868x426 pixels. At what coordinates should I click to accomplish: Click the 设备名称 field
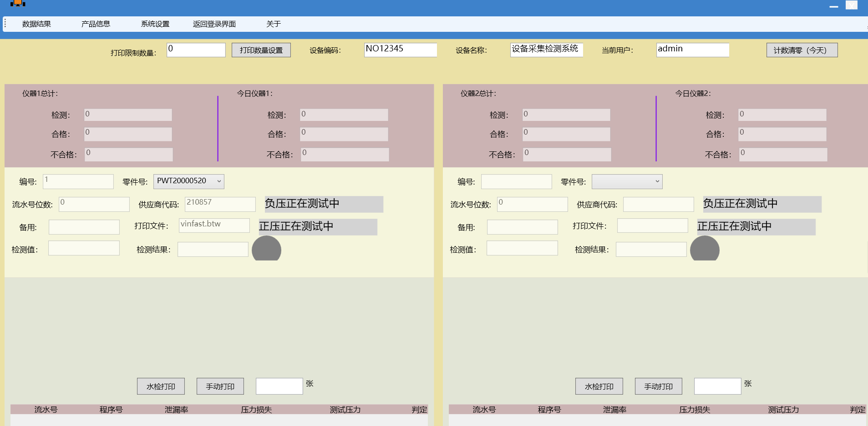coord(547,50)
